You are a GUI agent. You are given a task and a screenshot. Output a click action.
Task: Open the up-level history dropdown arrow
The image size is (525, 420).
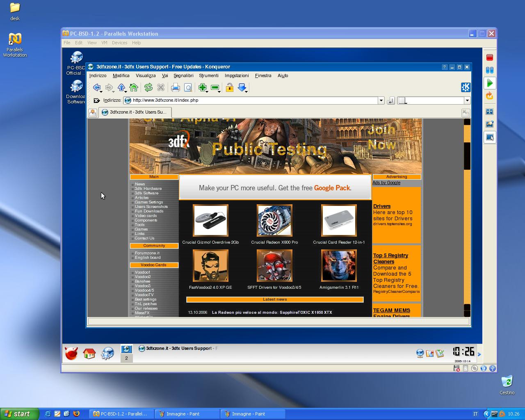tap(126, 91)
